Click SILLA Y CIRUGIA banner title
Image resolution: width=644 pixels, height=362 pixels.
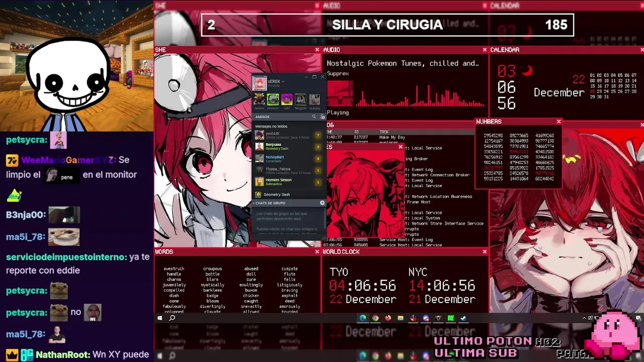point(387,25)
